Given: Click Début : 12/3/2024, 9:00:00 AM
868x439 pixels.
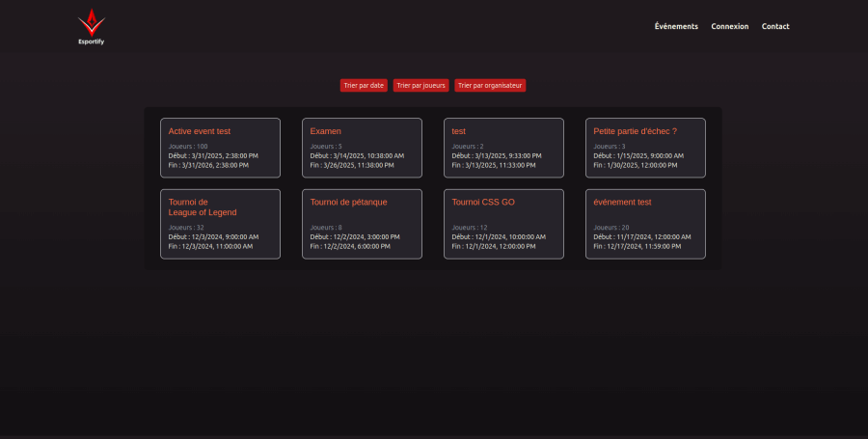Looking at the screenshot, I should click(x=214, y=236).
